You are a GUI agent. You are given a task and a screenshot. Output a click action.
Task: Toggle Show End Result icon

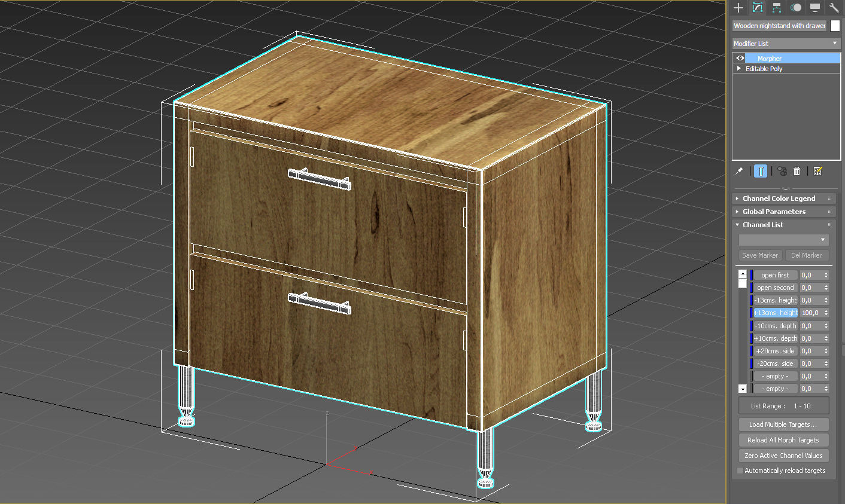[x=761, y=171]
